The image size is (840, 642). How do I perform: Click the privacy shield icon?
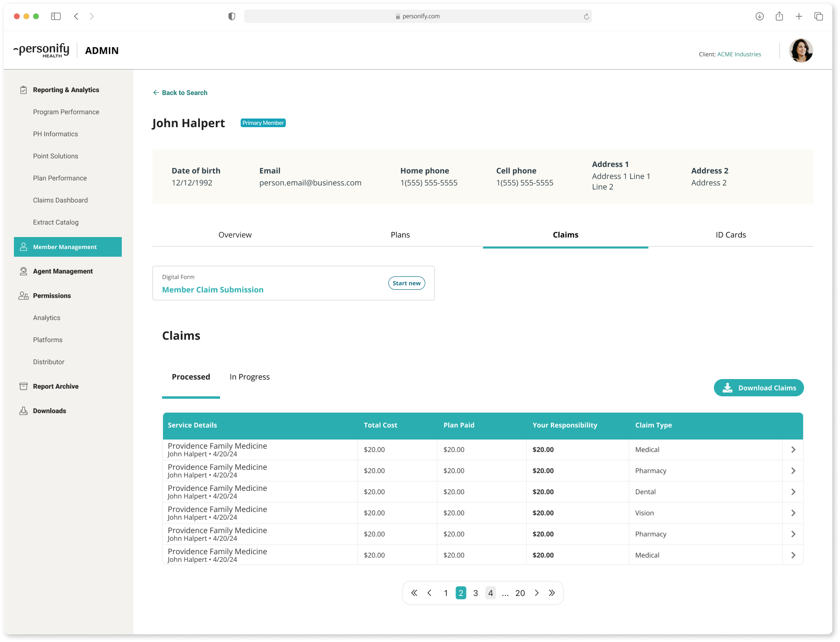(232, 16)
